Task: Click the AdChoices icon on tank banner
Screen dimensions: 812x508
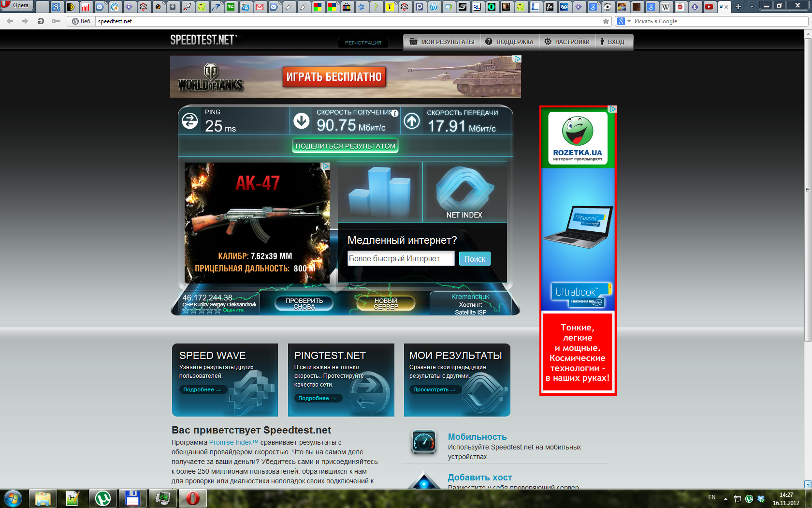Action: pos(517,59)
